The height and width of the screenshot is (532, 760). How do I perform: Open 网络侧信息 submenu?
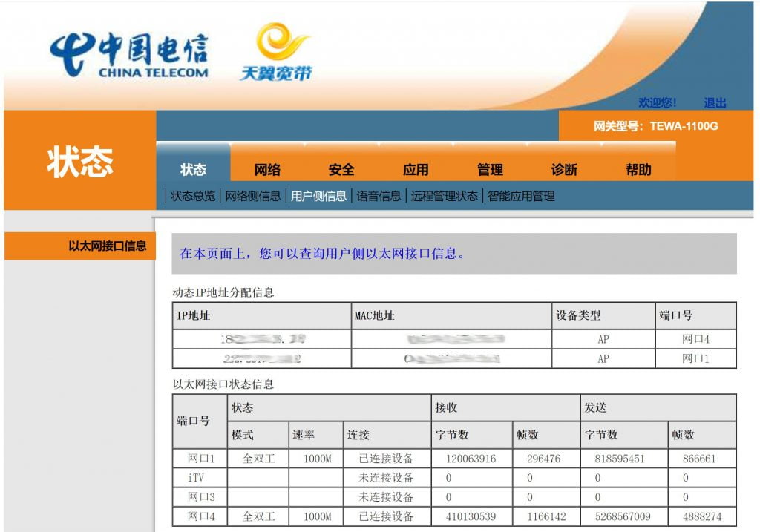[x=253, y=196]
